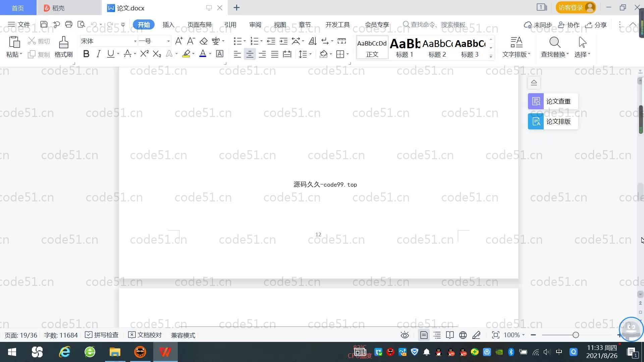Image resolution: width=644 pixels, height=362 pixels.
Task: Increase font size with A+ icon
Action: click(179, 41)
